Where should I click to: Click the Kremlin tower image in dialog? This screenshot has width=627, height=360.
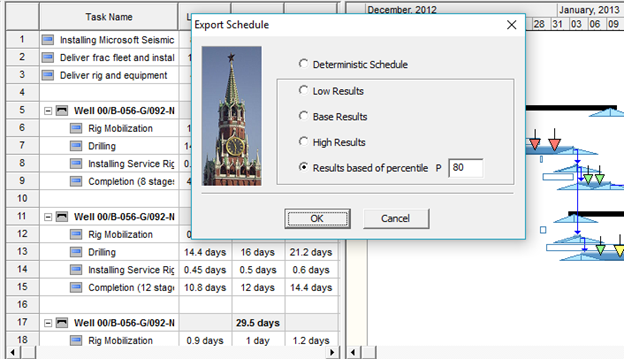point(232,116)
